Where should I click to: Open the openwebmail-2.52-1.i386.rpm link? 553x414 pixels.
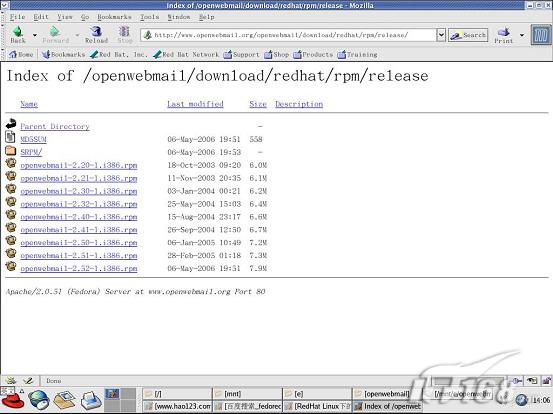[x=79, y=268]
